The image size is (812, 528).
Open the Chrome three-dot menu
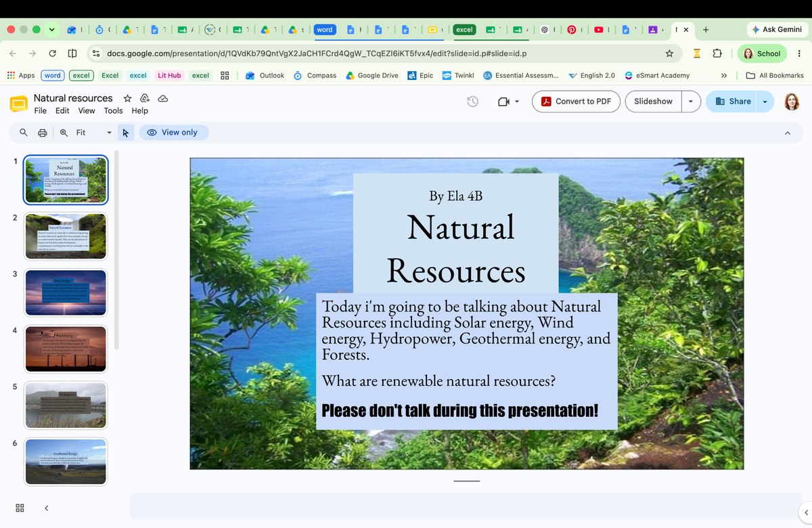click(x=799, y=53)
